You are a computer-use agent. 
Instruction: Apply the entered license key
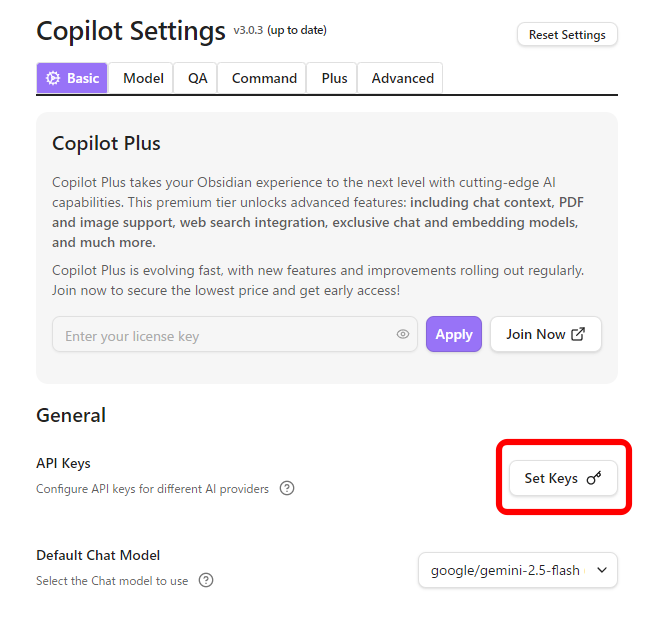tap(453, 334)
